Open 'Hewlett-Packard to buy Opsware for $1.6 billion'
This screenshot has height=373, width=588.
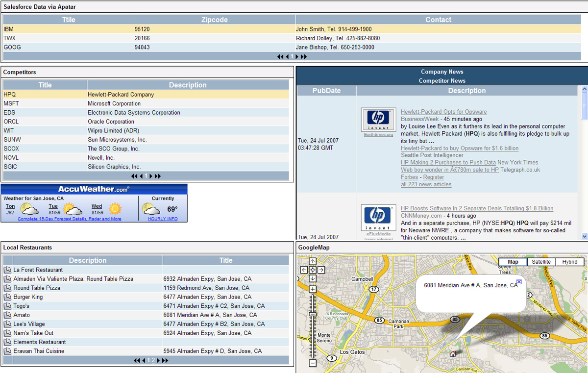[x=460, y=148]
